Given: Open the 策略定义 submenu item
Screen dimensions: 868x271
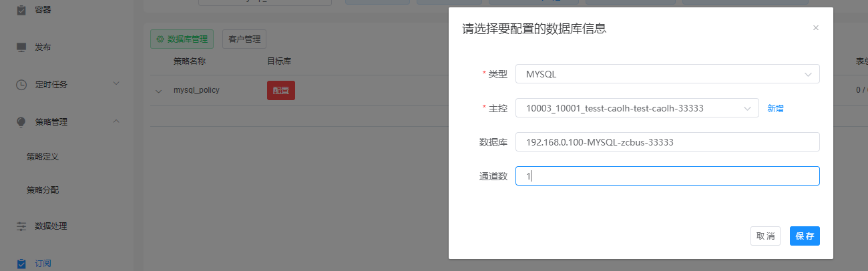Looking at the screenshot, I should (x=43, y=157).
